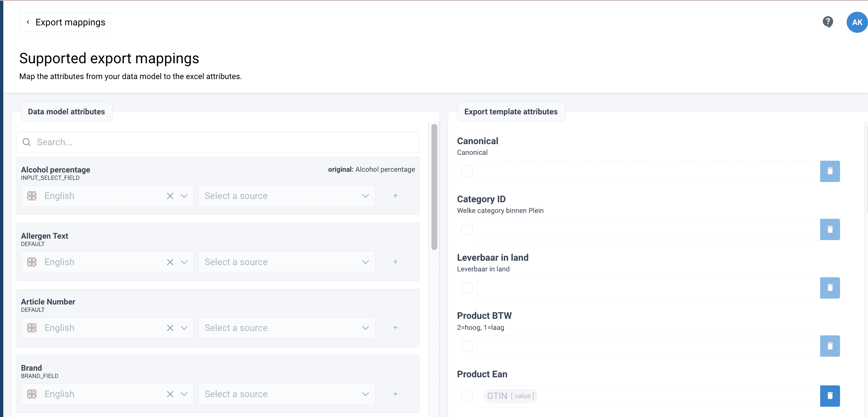Delete the Canonical attribute mapping
Image resolution: width=868 pixels, height=417 pixels.
pos(830,171)
